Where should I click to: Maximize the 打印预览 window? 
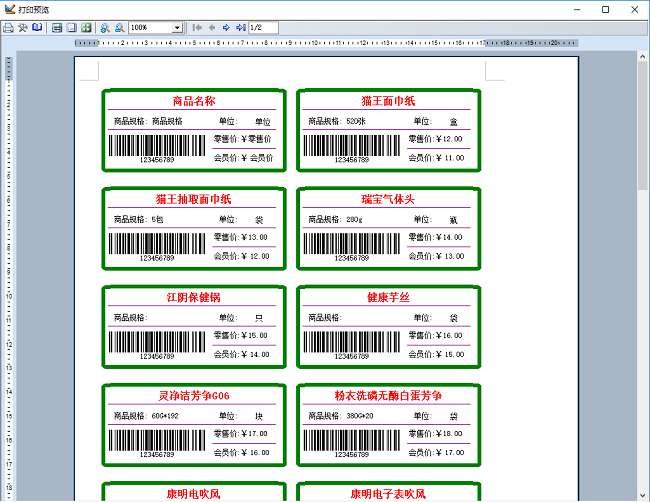point(606,9)
